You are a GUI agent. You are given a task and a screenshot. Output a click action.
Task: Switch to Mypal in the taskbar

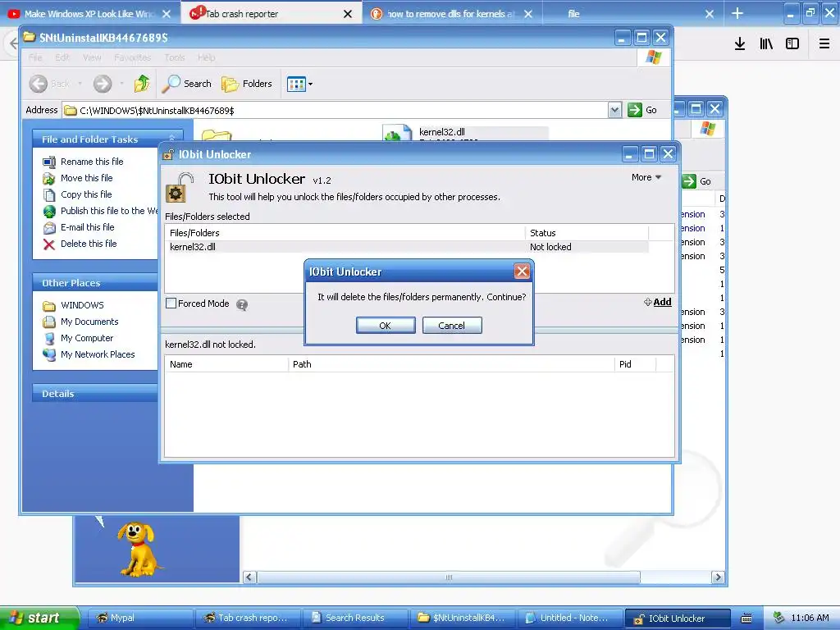tap(139, 618)
